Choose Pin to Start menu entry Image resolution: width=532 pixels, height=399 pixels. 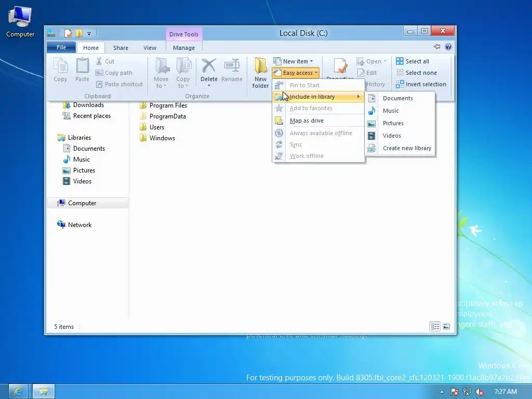(318, 86)
